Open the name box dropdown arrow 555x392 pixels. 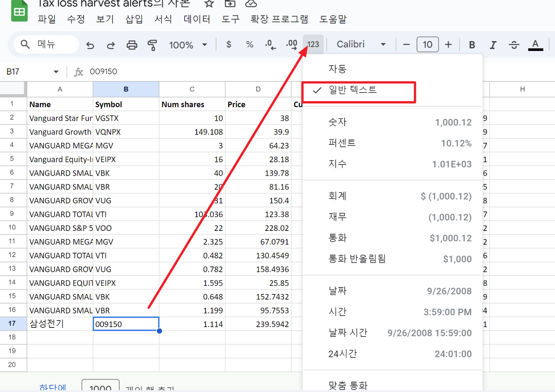coord(56,72)
